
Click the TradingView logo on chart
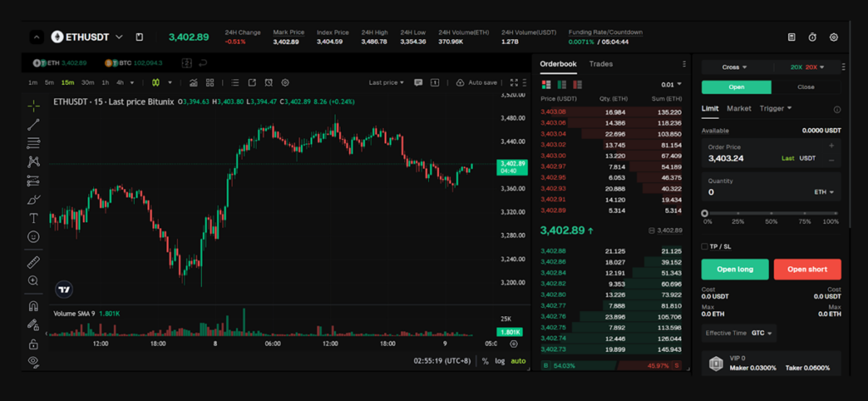[64, 290]
